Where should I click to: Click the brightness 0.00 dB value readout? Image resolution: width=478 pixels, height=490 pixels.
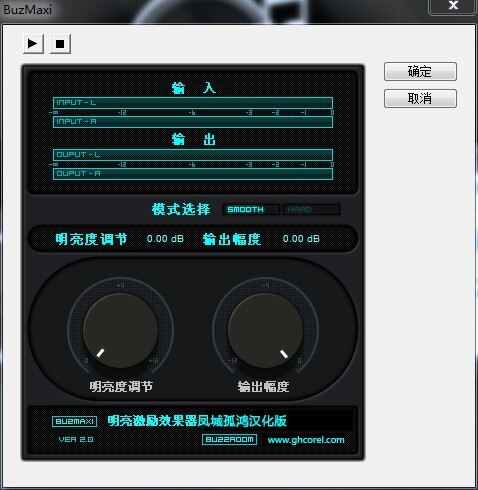coord(165,239)
